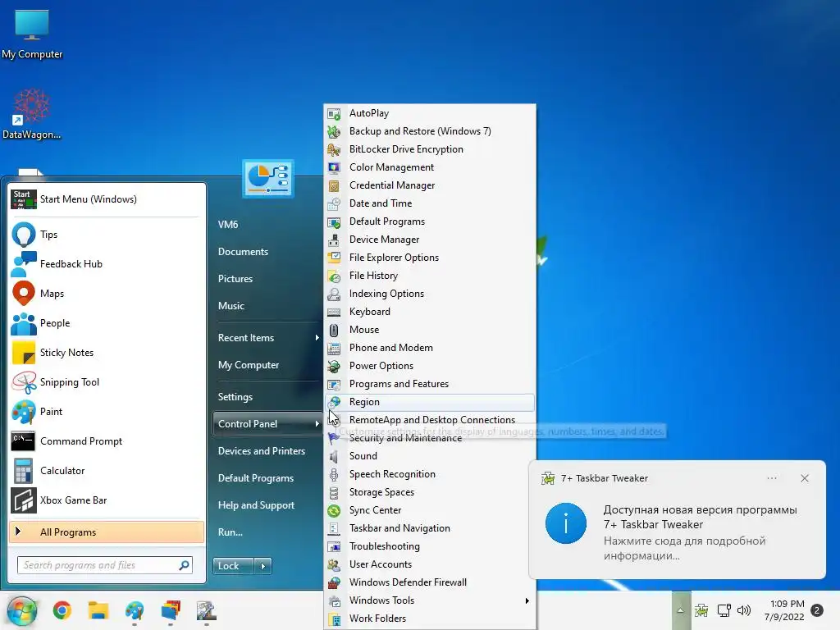840x630 pixels.
Task: Click the Sync Center green icon
Action: (x=334, y=510)
